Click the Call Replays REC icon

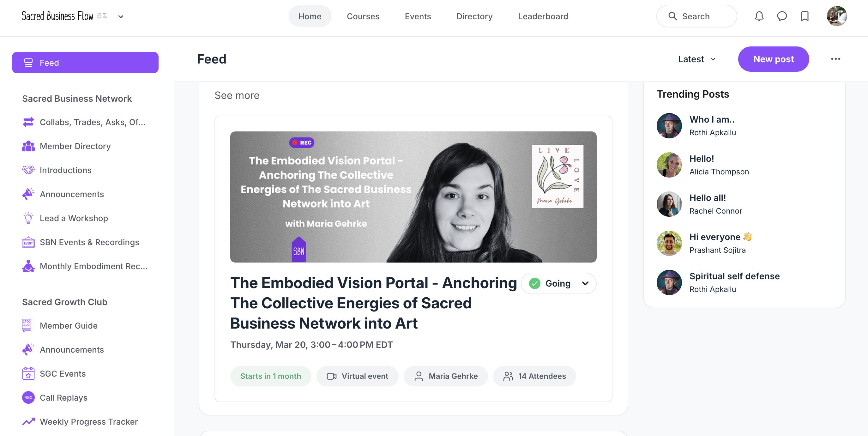point(28,397)
